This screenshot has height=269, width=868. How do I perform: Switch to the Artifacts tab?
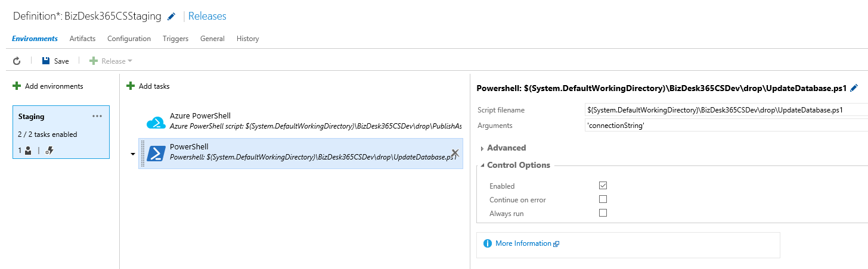point(82,39)
